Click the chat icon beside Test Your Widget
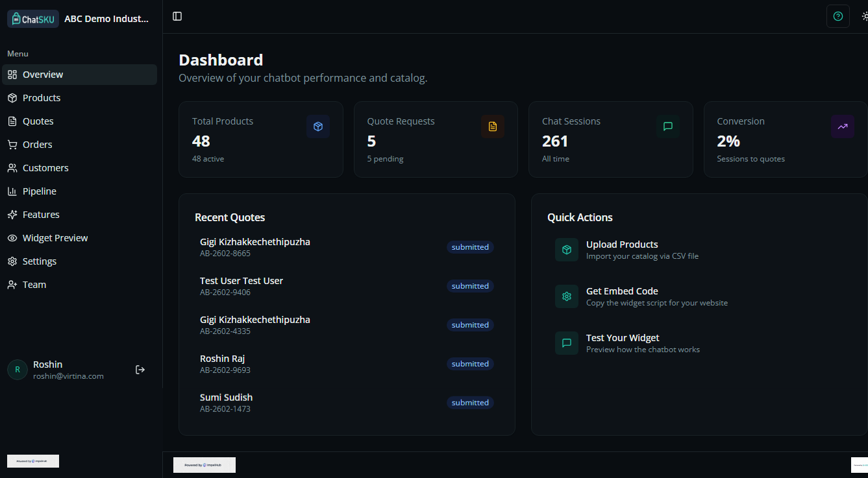868x478 pixels. (x=566, y=343)
